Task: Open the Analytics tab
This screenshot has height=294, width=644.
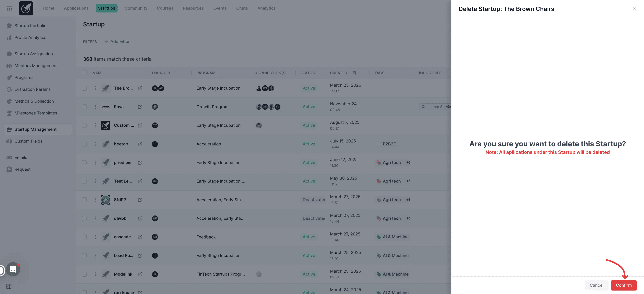Action: coord(266,8)
